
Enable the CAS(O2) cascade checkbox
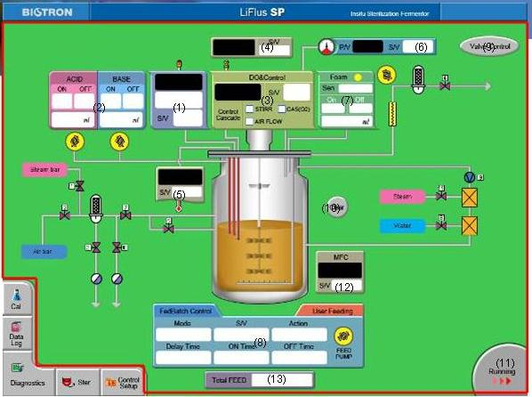282,109
